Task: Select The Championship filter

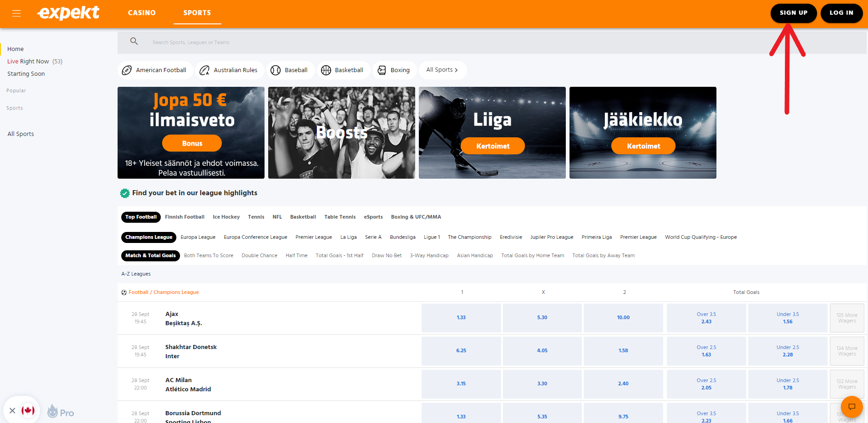Action: [x=470, y=237]
